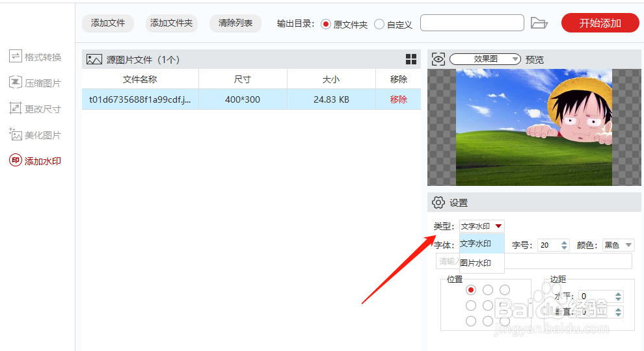Choose 图片水印 from the type list

482,263
